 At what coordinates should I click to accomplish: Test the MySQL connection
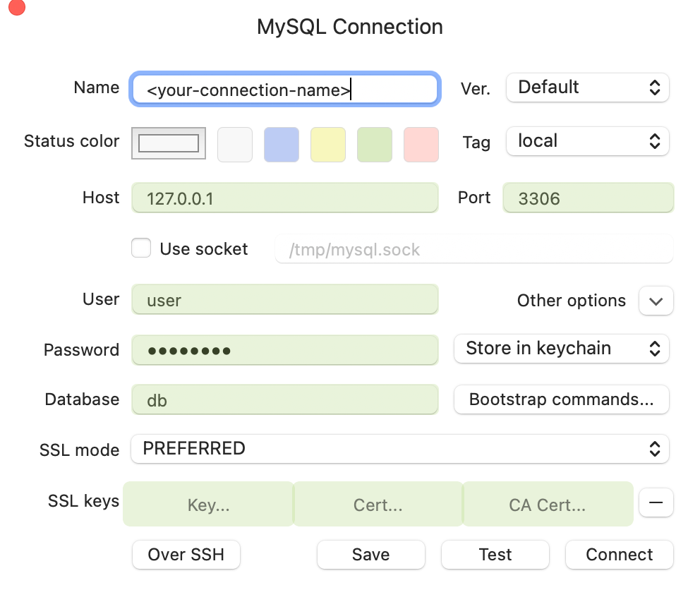(495, 555)
